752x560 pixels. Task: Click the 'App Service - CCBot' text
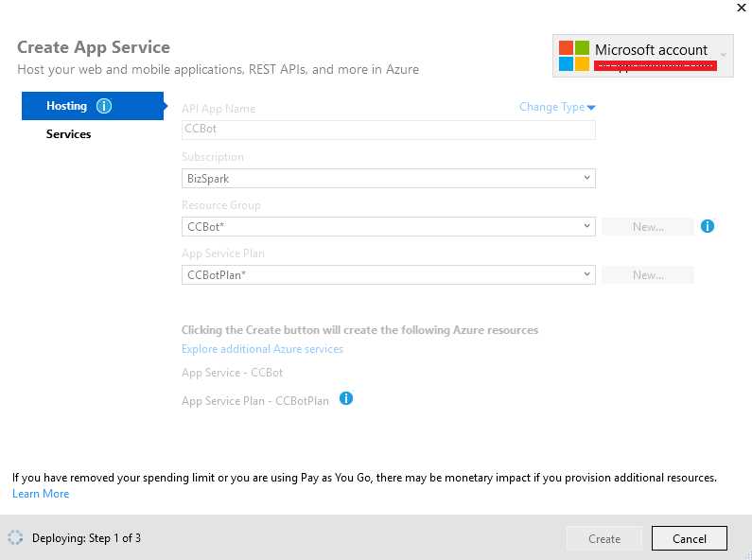click(232, 373)
